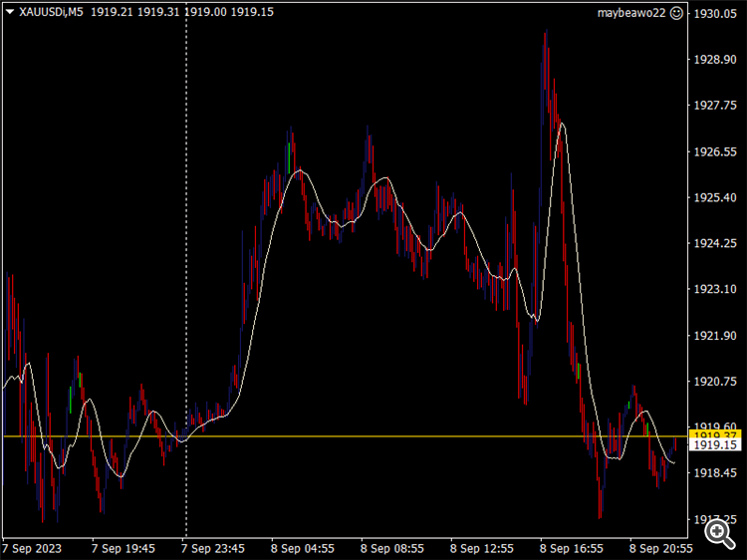This screenshot has width=747, height=560.
Task: Select the yellow horizontal line on the chart
Action: (x=398, y=436)
